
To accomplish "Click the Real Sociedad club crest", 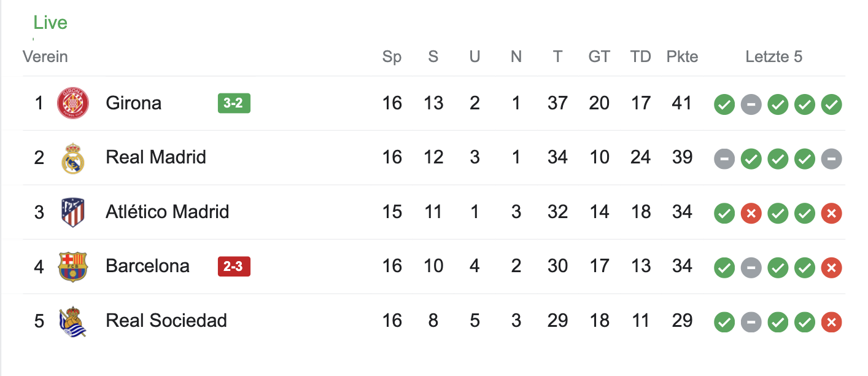I will click(x=73, y=321).
